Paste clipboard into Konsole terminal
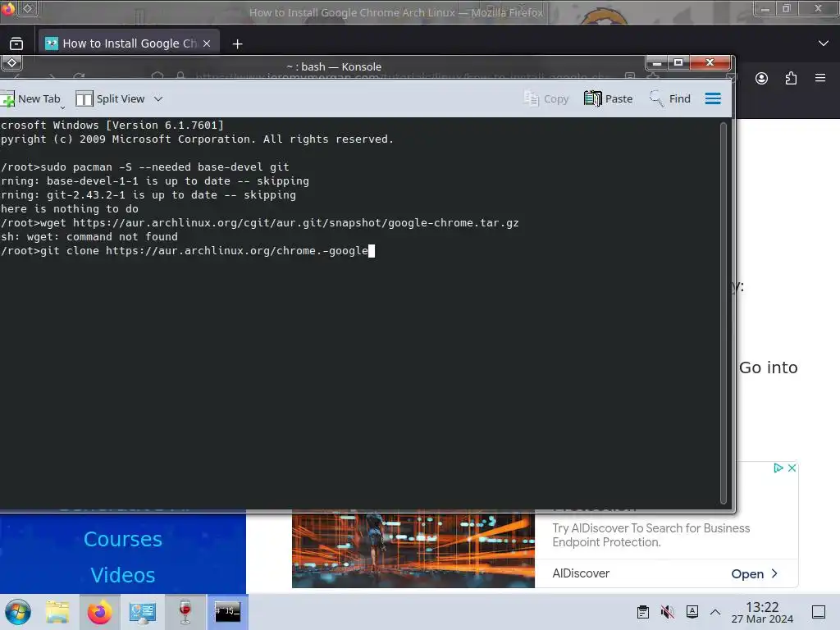The width and height of the screenshot is (840, 630). tap(609, 99)
